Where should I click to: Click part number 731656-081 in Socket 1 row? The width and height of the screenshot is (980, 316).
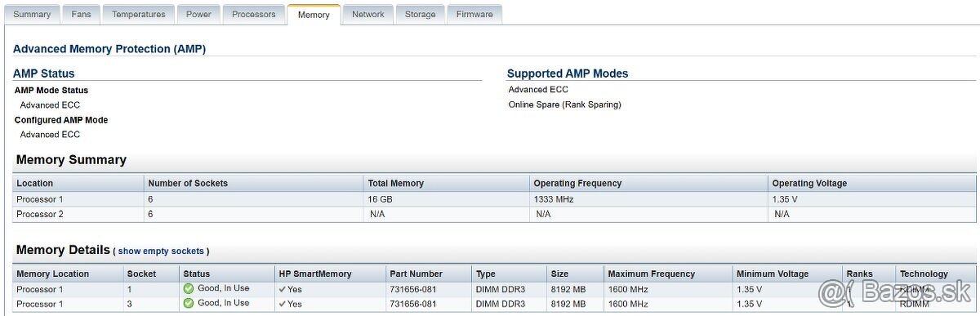[x=413, y=289]
